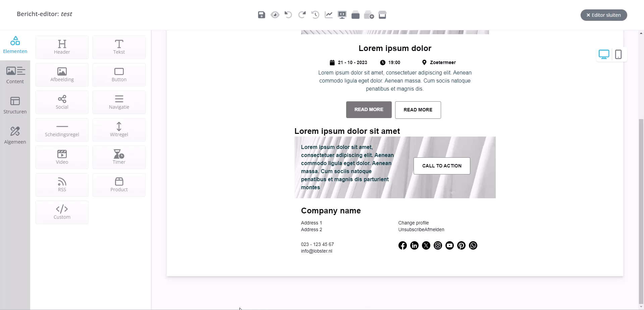Pick the Scheidingsregel element
Viewport: 644px width, 310px height.
point(62,130)
